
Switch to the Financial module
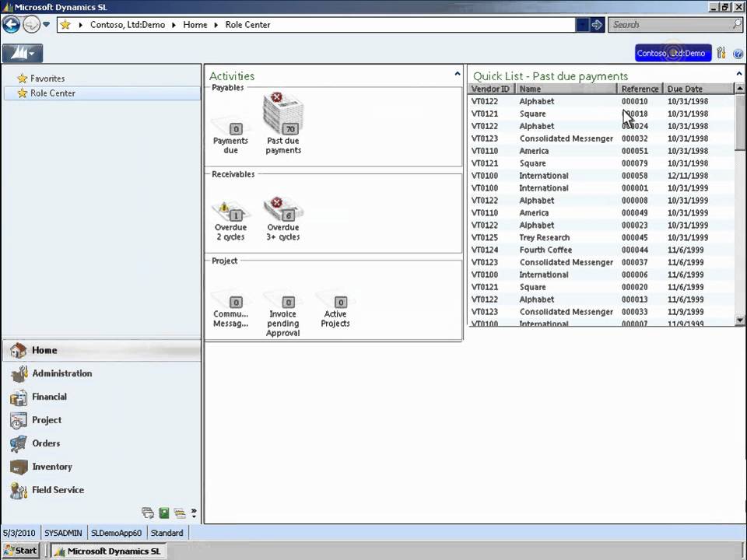tap(102, 397)
